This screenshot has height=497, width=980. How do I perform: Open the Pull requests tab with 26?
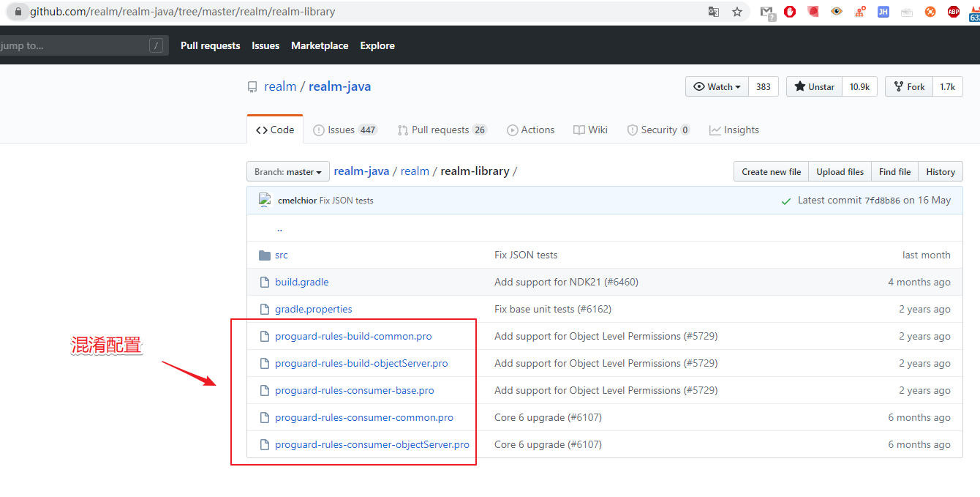point(442,130)
